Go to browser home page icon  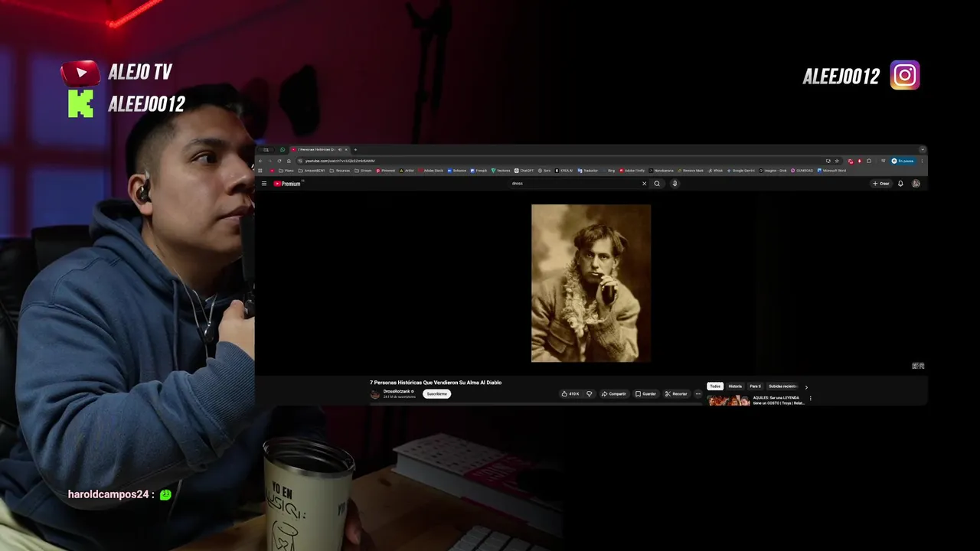point(289,161)
